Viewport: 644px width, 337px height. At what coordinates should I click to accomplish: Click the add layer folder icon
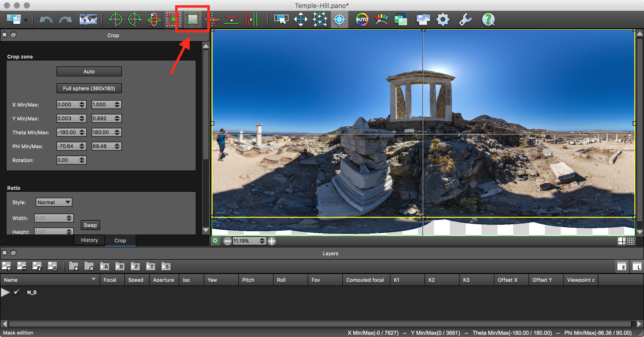pyautogui.click(x=74, y=266)
